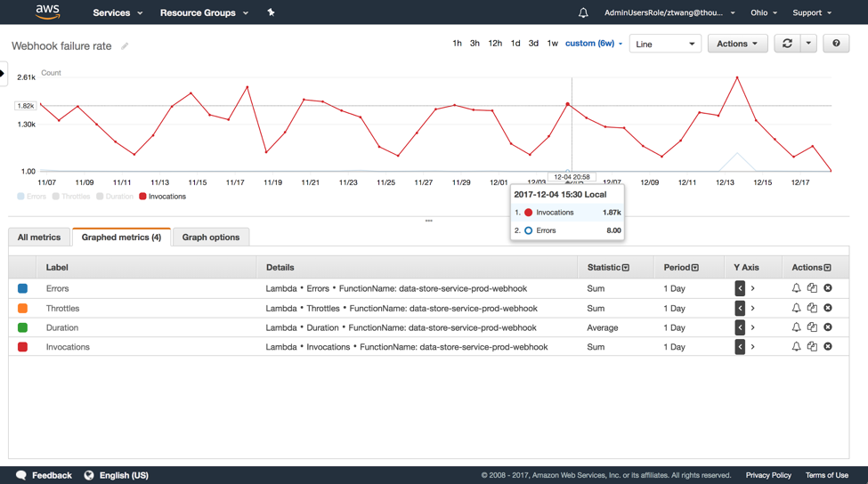Switch to the All metrics tab
Image resolution: width=868 pixels, height=484 pixels.
(x=39, y=238)
